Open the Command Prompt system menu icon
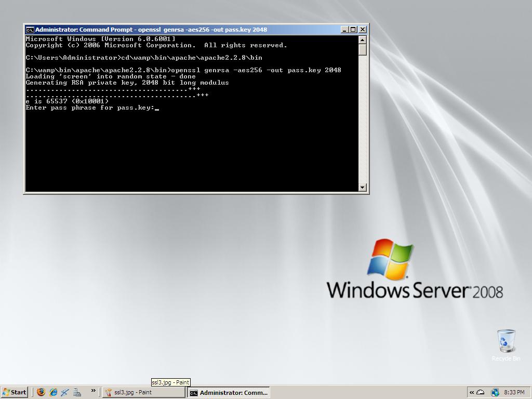Screen dimensions: 532x399 pyautogui.click(x=30, y=30)
